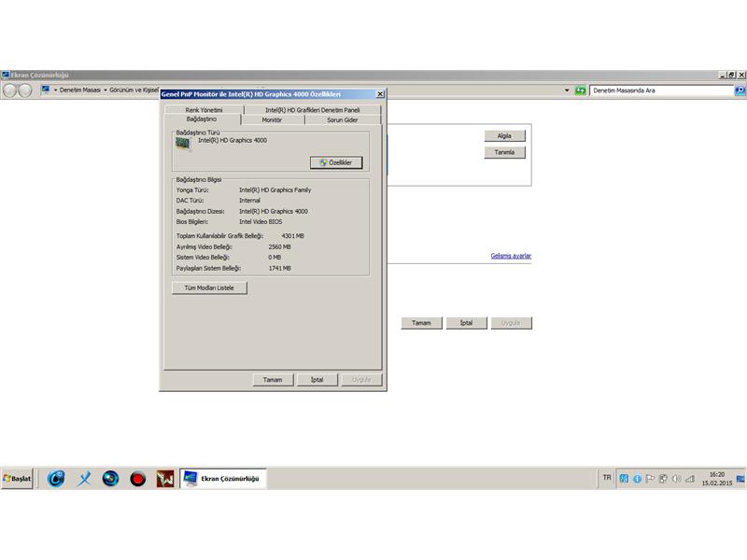Click the DAC Türü value Internal
Viewport: 747px width, 560px height.
[249, 201]
